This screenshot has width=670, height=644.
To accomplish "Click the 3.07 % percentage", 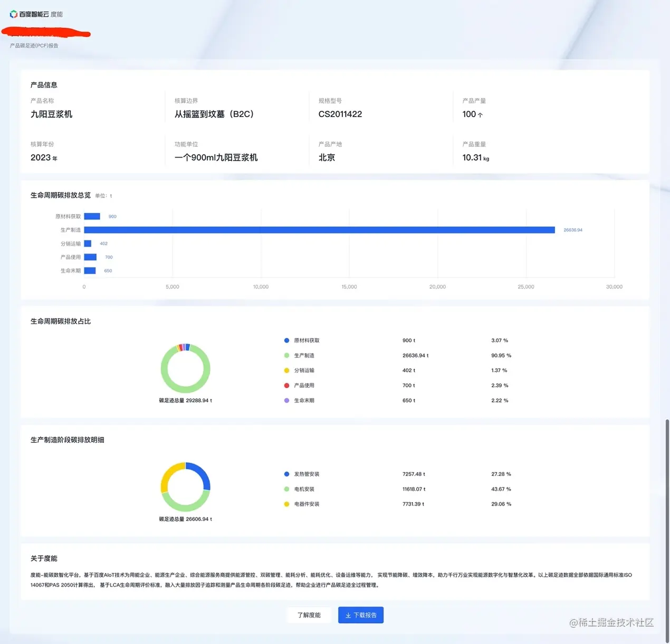I will (500, 341).
